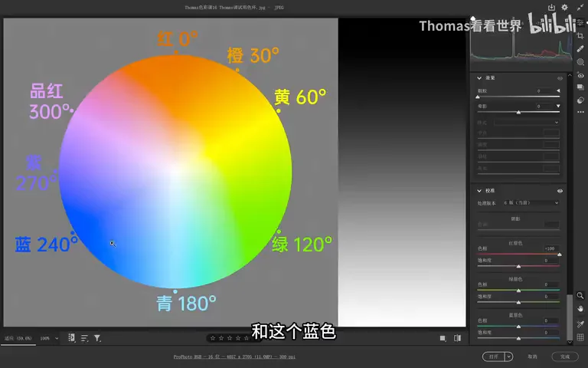Open the dropdown arrow beside 打开 button
The width and height of the screenshot is (588, 368).
pyautogui.click(x=509, y=356)
